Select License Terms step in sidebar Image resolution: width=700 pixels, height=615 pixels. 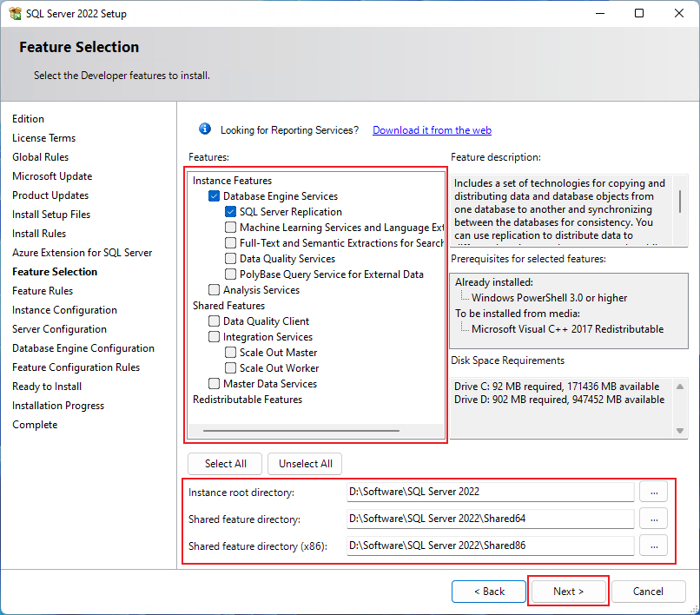(x=43, y=138)
